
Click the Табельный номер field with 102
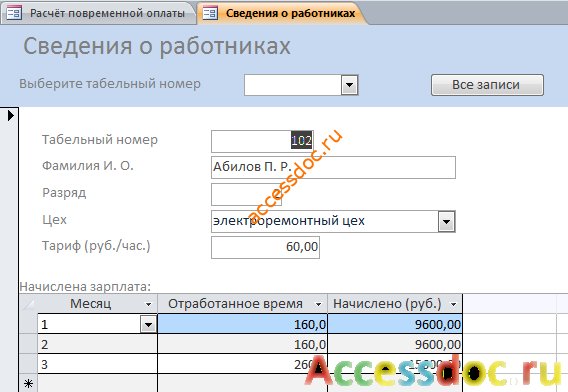coord(262,141)
